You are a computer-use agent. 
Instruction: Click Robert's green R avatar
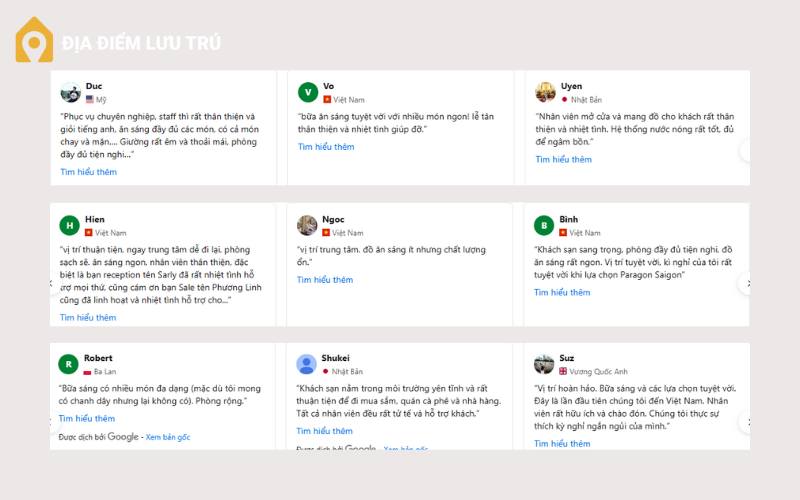click(x=68, y=364)
